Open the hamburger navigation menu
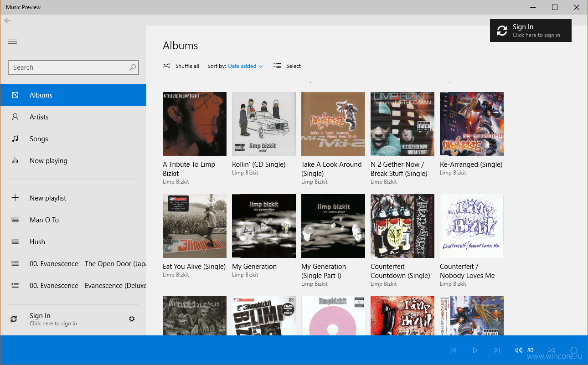 12,41
